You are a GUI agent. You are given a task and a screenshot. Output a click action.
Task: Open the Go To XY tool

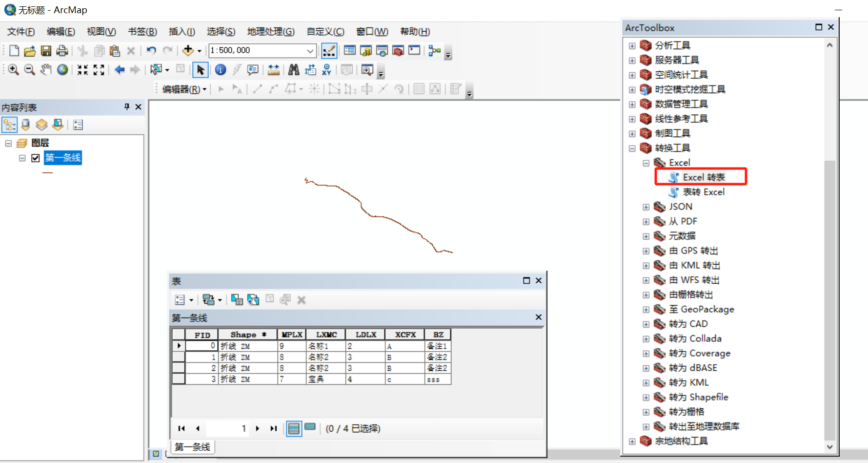[326, 70]
